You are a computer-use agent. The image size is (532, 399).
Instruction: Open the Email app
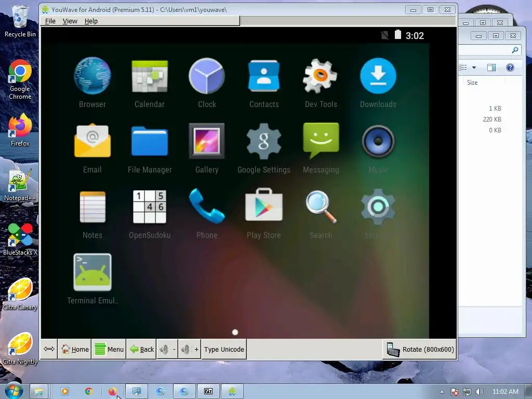(92, 141)
